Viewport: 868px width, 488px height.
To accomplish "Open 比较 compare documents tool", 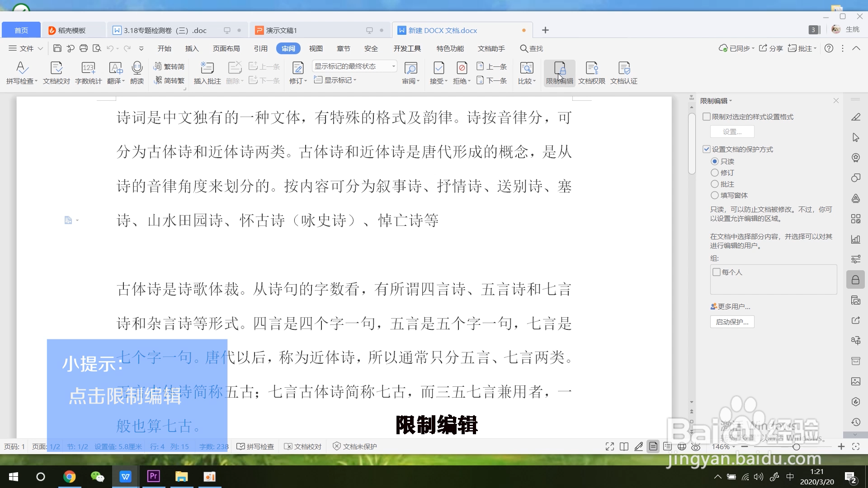I will [x=527, y=73].
